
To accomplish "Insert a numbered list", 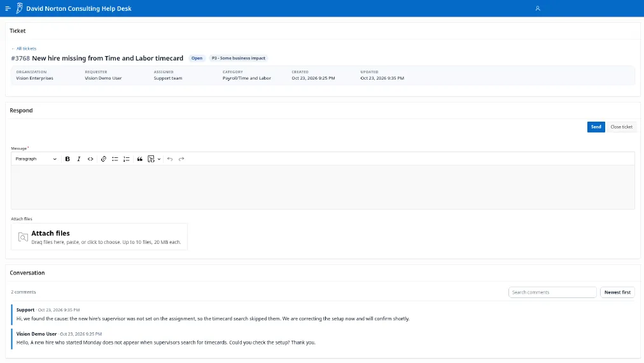I will pyautogui.click(x=127, y=159).
